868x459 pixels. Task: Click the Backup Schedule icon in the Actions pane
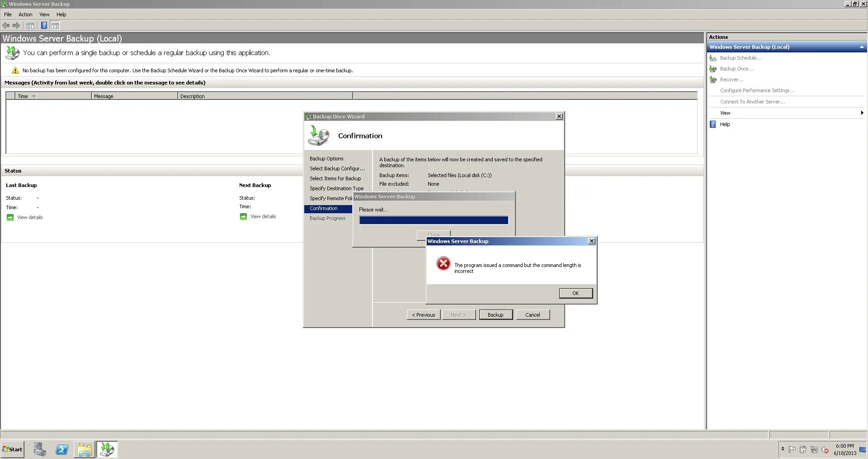click(713, 58)
